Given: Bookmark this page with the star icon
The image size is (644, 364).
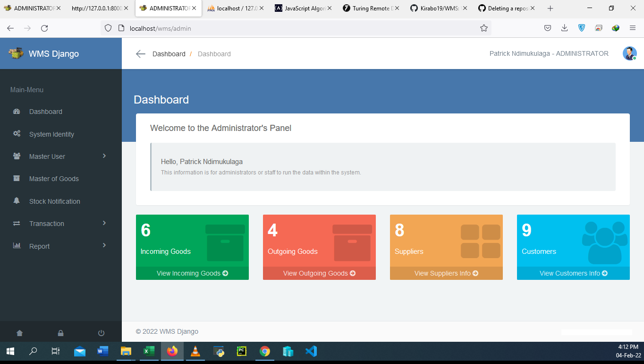Looking at the screenshot, I should [484, 28].
